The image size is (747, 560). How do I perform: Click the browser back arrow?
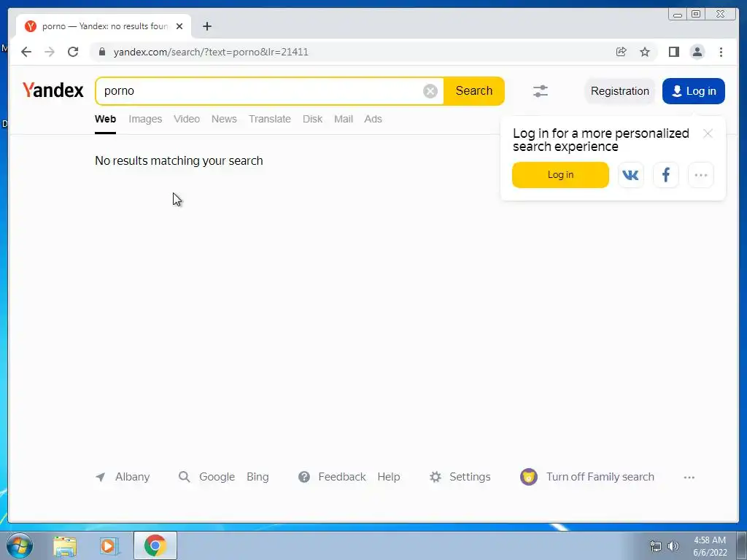(26, 52)
